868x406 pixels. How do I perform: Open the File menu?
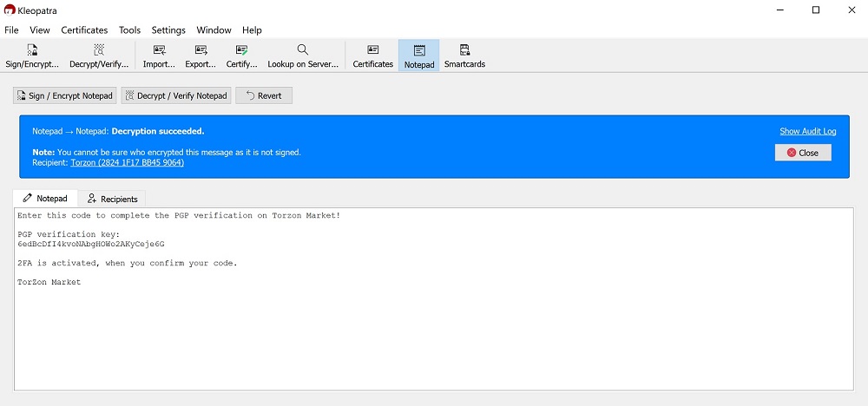[x=11, y=29]
